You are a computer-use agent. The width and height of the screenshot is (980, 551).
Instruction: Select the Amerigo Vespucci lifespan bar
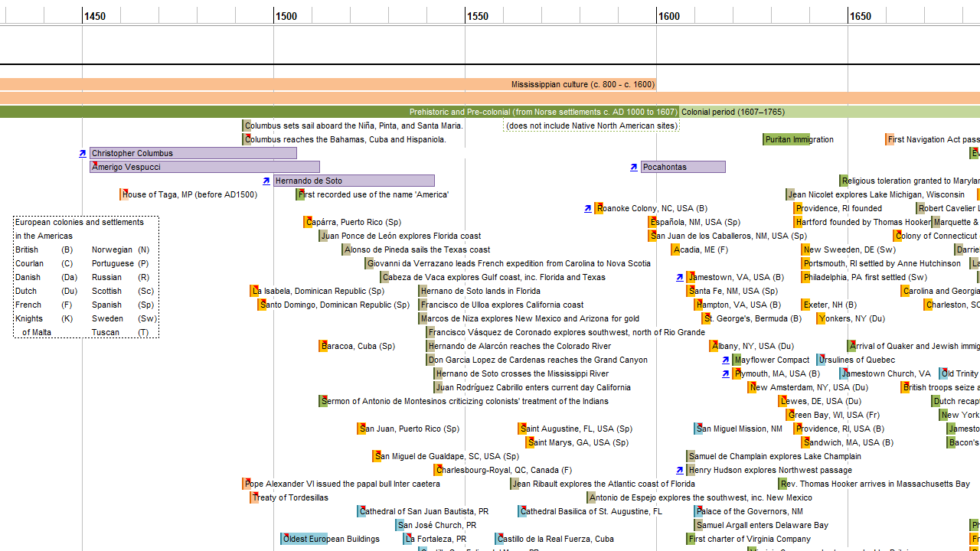tap(204, 167)
